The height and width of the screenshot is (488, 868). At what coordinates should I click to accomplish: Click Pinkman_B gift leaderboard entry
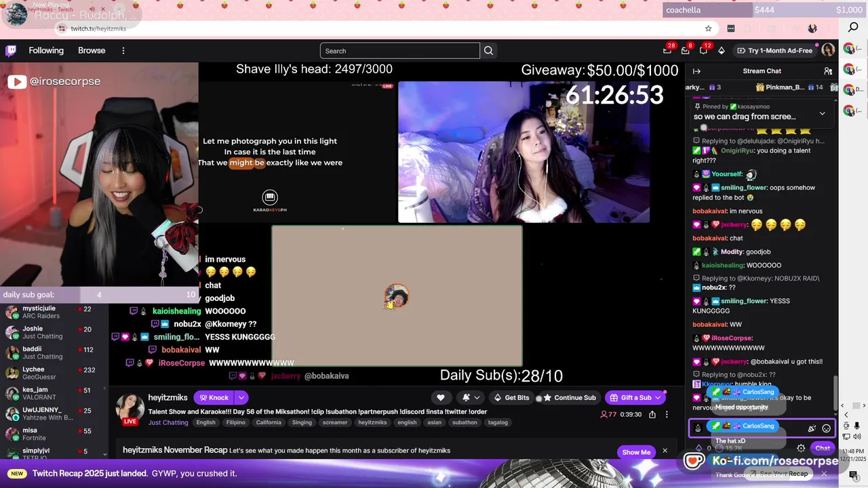coord(789,87)
